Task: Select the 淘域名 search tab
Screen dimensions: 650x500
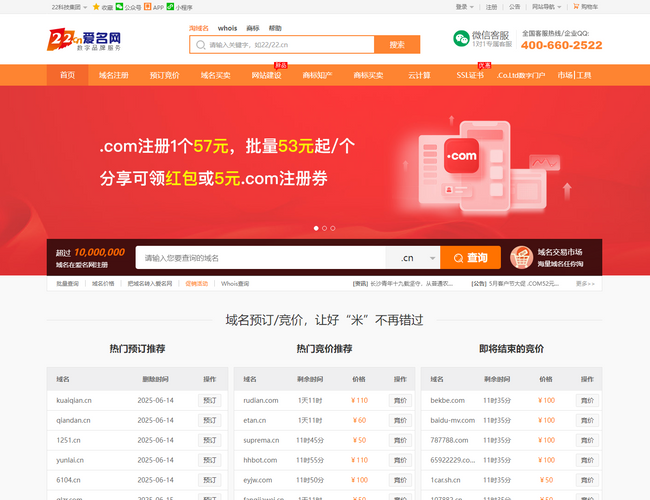Action: (199, 28)
